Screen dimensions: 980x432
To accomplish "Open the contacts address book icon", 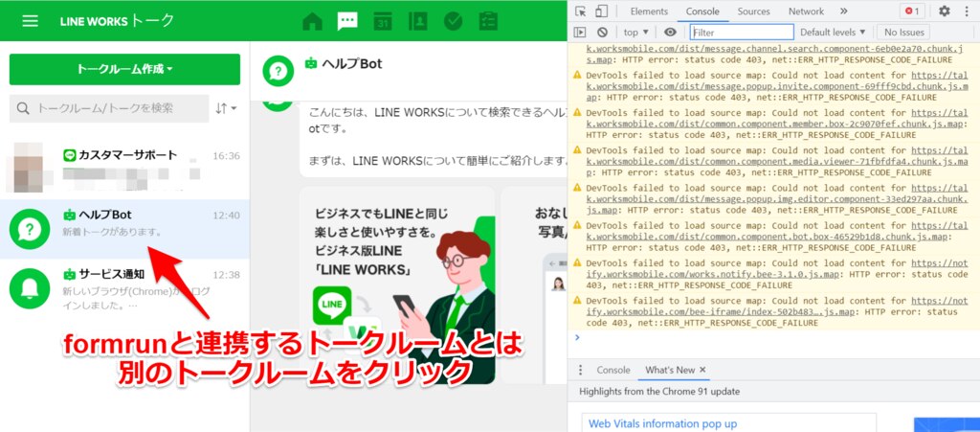I will (417, 21).
